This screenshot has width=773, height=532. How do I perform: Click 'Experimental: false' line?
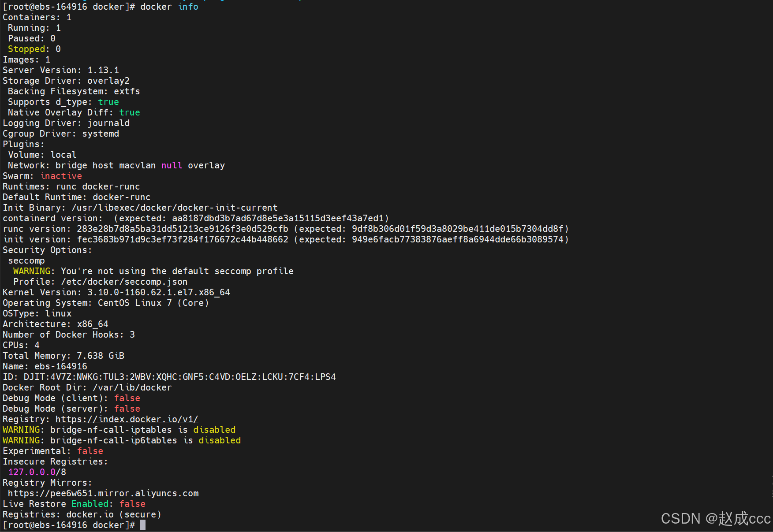[53, 451]
